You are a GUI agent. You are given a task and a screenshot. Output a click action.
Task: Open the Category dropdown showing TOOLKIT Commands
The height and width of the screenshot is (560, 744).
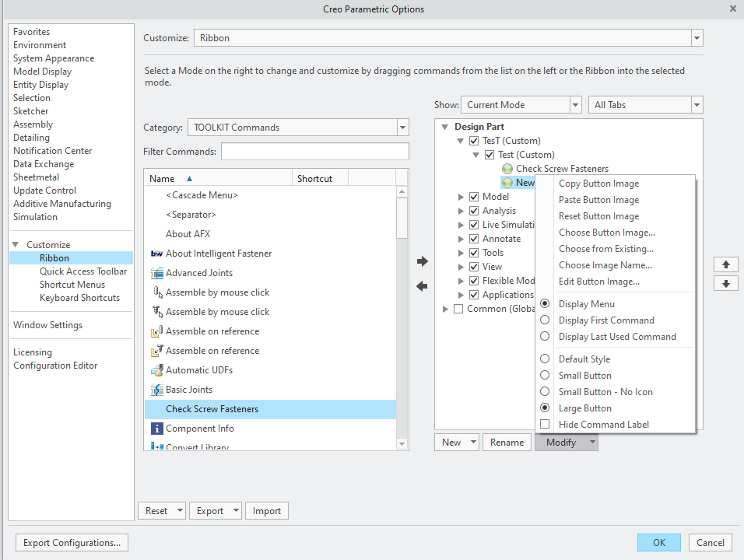[403, 127]
